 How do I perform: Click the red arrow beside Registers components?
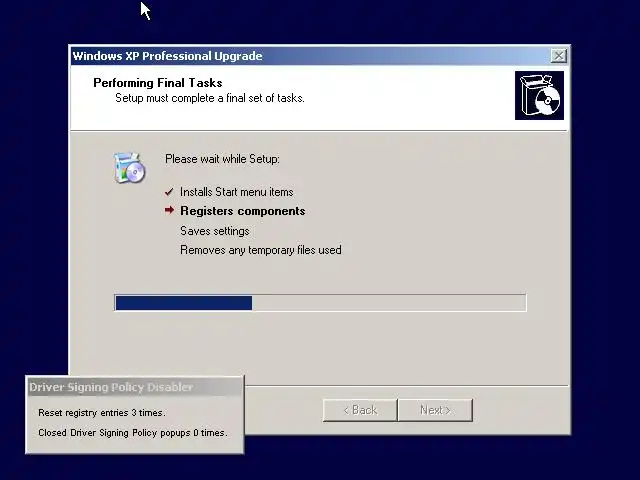[x=169, y=210]
